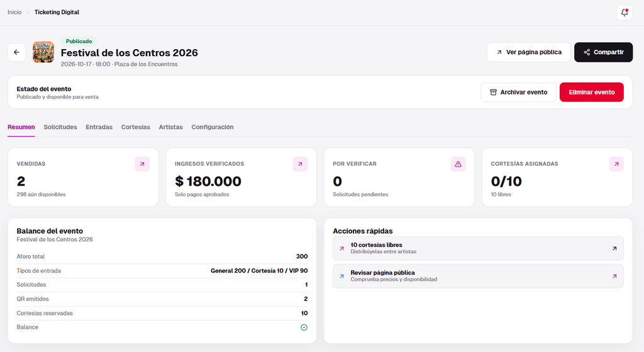The width and height of the screenshot is (644, 352).
Task: Click 'General 200 / Cortesía 10 / VIP 90'
Action: [259, 271]
